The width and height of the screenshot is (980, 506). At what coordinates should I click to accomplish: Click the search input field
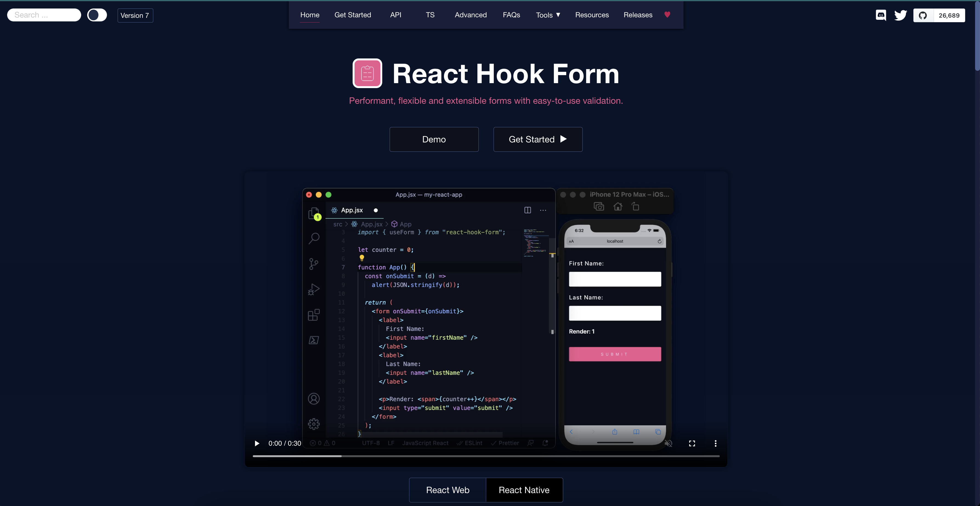tap(44, 15)
